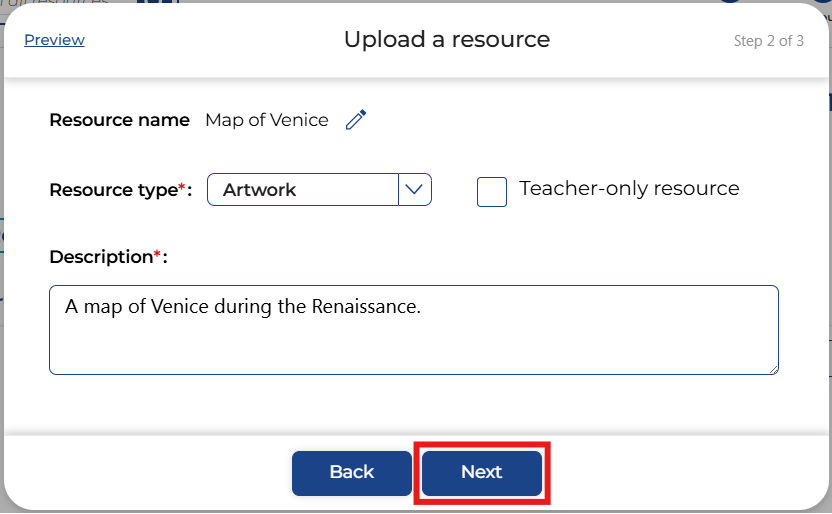
Task: Proceed with the Next button
Action: click(481, 472)
